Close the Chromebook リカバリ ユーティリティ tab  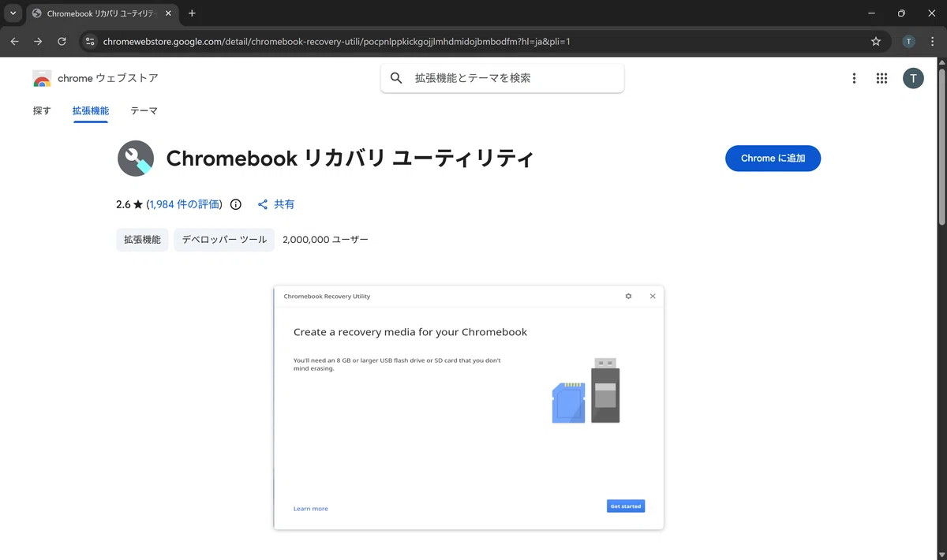click(x=170, y=13)
